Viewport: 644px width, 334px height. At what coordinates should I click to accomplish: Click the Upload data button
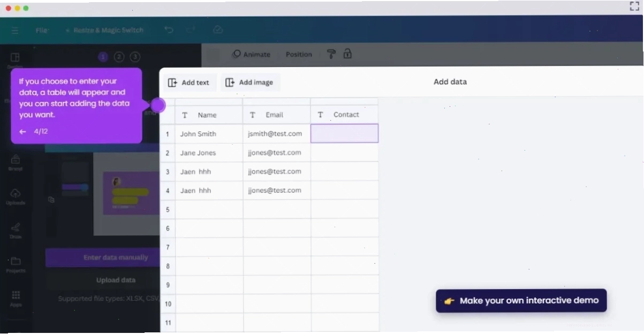coord(103,280)
